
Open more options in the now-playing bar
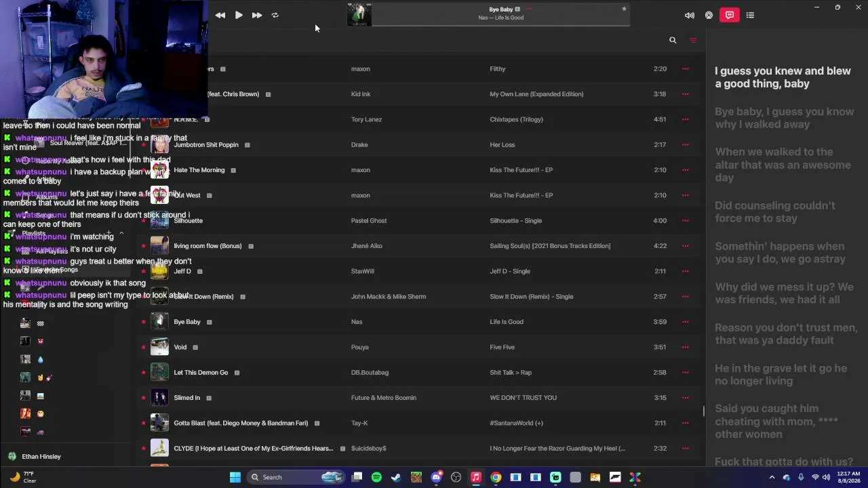pos(529,9)
